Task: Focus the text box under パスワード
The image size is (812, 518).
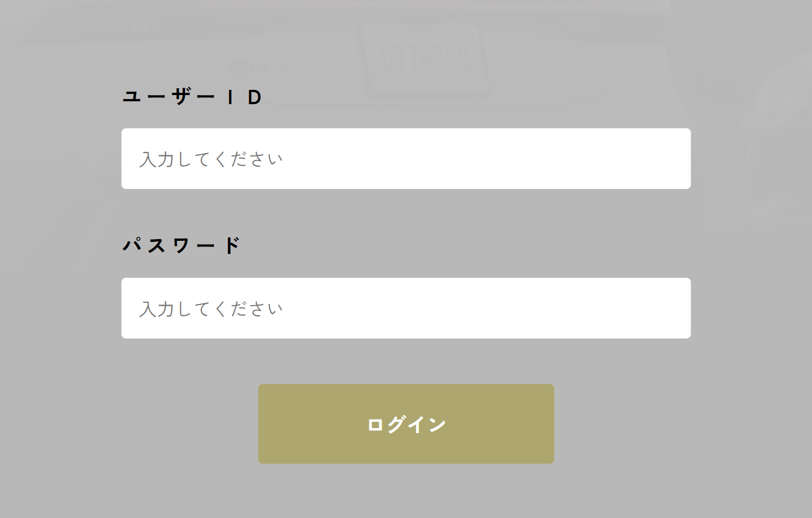Action: (405, 308)
